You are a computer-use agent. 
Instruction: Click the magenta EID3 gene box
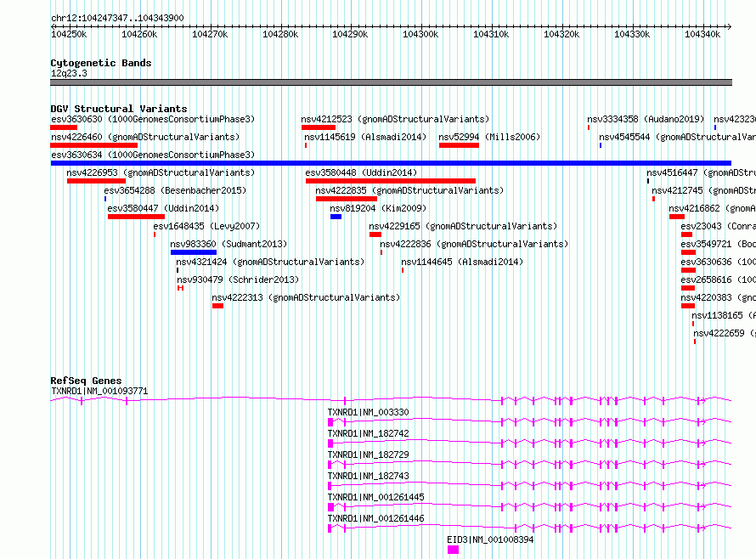pos(454,550)
